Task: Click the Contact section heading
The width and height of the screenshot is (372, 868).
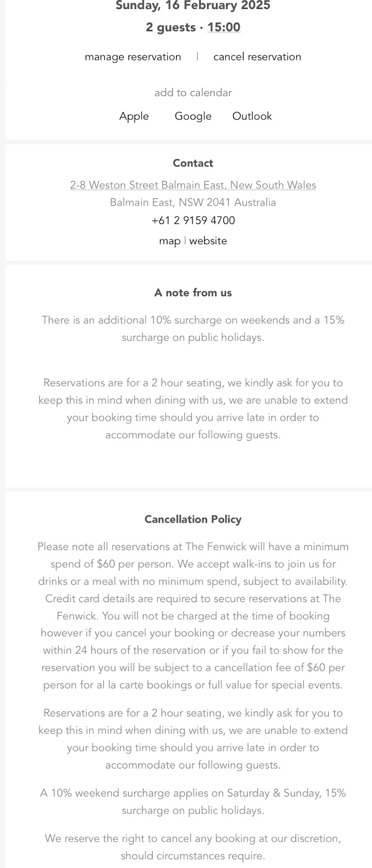Action: (193, 163)
